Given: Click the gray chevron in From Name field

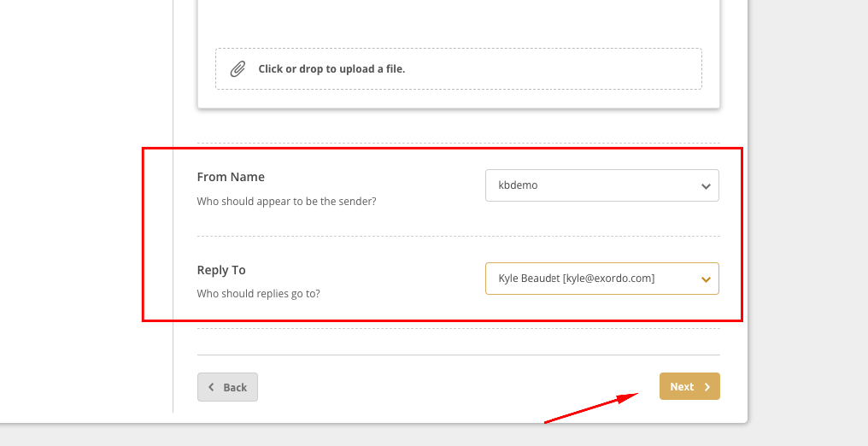Looking at the screenshot, I should tap(706, 186).
